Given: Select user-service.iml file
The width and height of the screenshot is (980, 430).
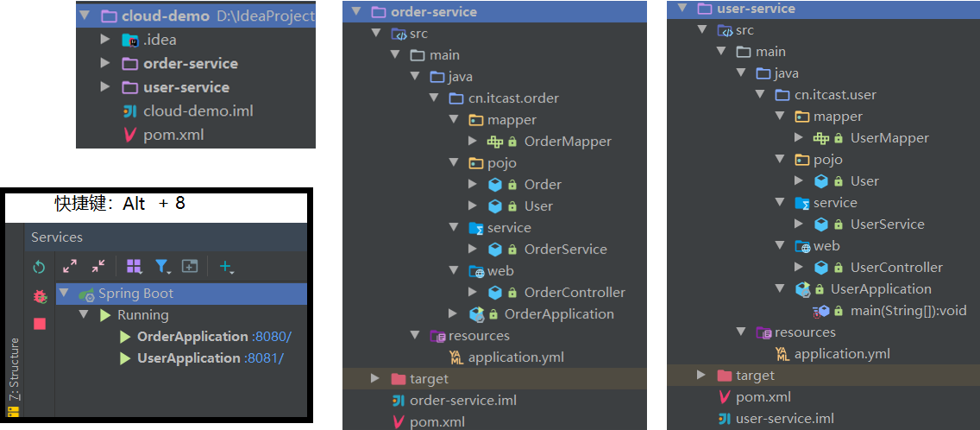Looking at the screenshot, I should tap(785, 419).
